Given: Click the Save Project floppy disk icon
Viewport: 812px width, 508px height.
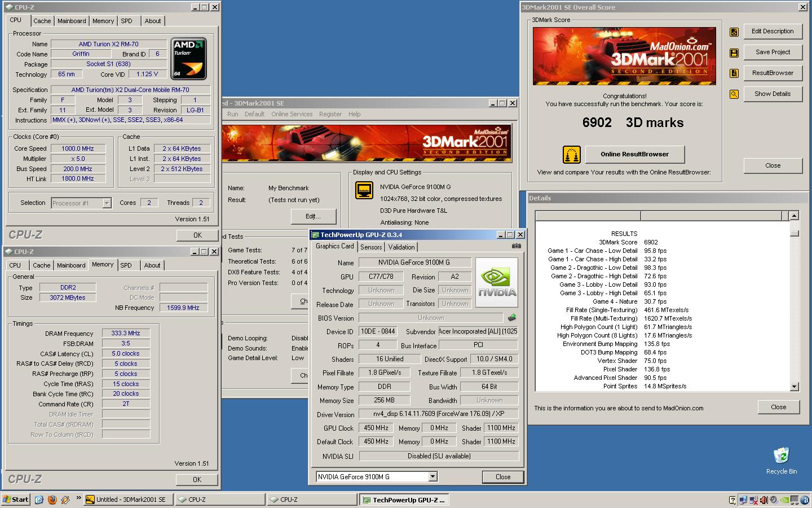Looking at the screenshot, I should (x=734, y=53).
